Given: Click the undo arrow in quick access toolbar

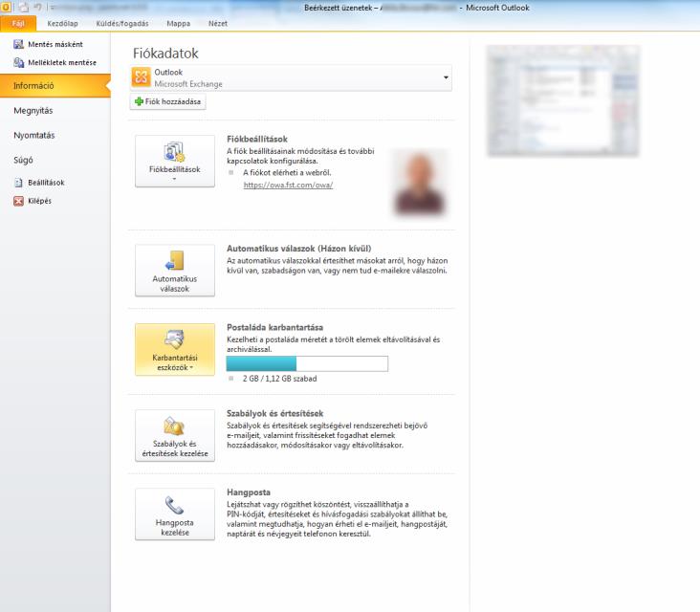Looking at the screenshot, I should (x=38, y=7).
